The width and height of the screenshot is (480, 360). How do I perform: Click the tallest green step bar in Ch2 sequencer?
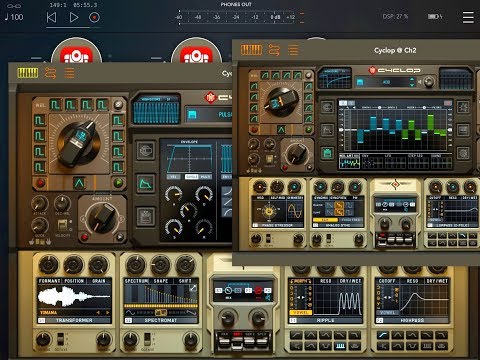[x=431, y=123]
